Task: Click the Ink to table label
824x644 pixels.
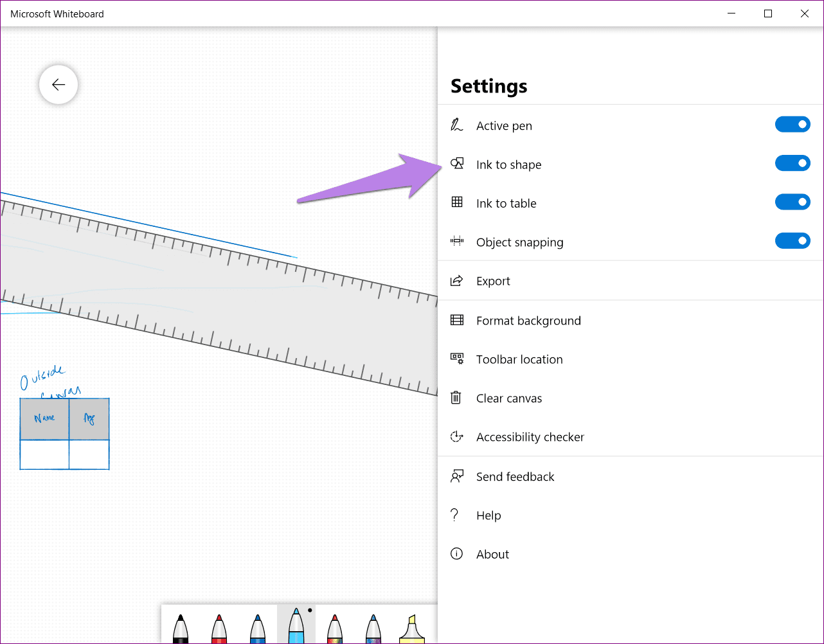Action: [506, 204]
